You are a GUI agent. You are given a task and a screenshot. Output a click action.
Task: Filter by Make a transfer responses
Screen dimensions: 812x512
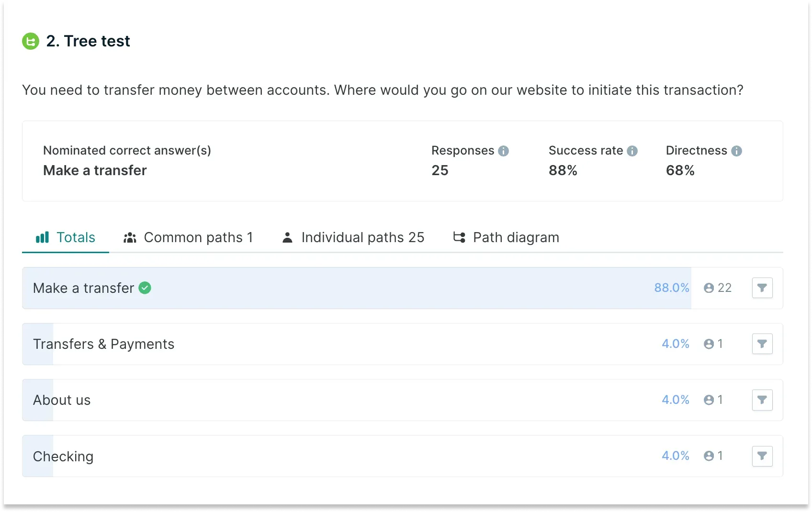762,288
